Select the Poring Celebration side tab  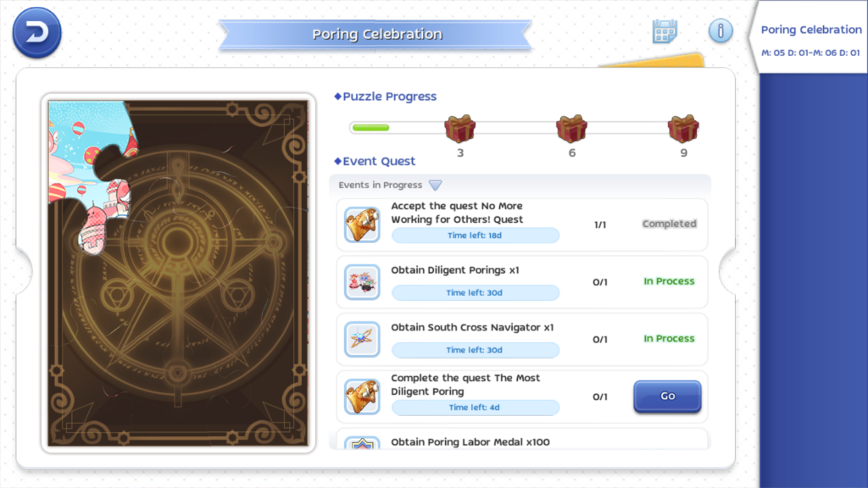(810, 39)
